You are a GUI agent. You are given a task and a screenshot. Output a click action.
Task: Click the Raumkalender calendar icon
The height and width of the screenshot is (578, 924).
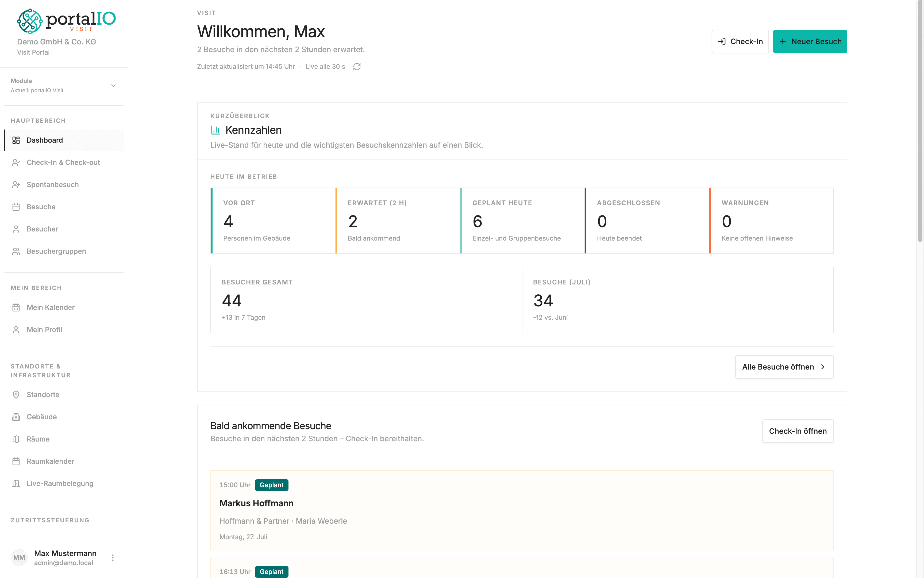click(16, 461)
